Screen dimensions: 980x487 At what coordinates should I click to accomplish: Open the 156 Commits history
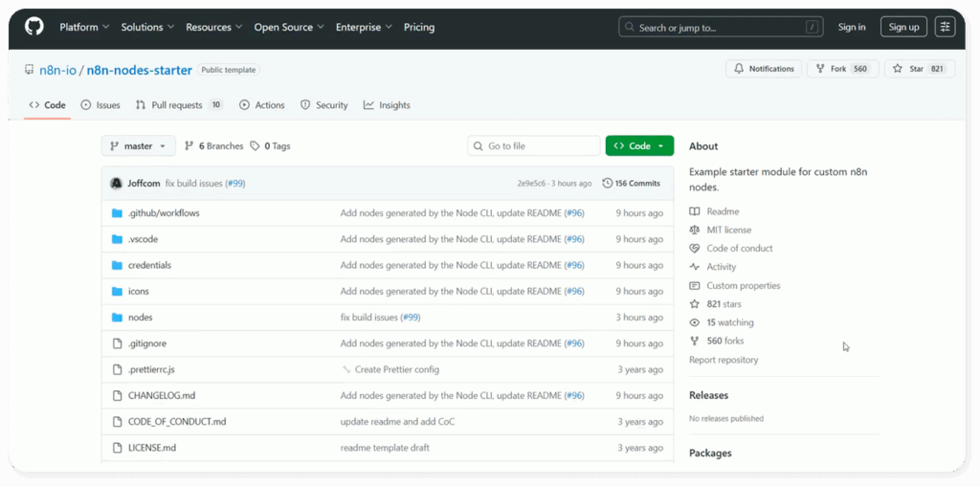(632, 183)
